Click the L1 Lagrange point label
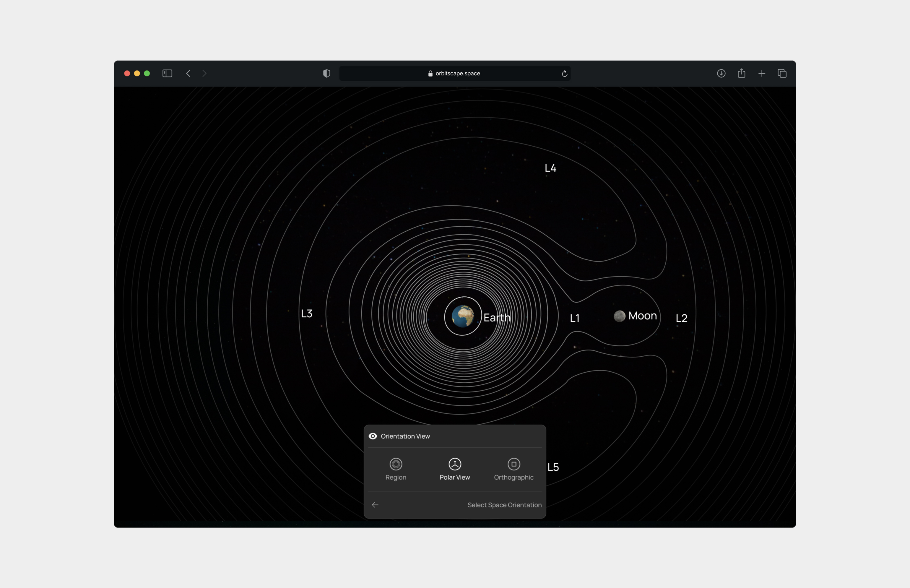This screenshot has width=910, height=588. point(575,318)
